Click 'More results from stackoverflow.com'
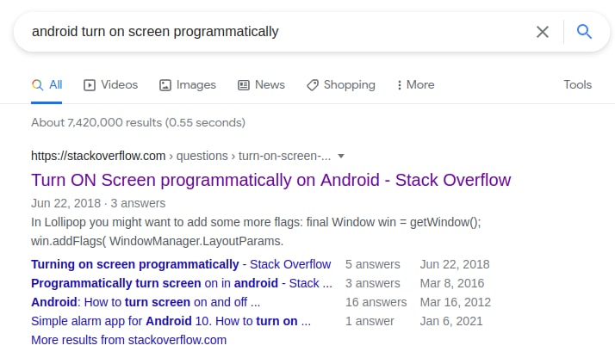 128,340
